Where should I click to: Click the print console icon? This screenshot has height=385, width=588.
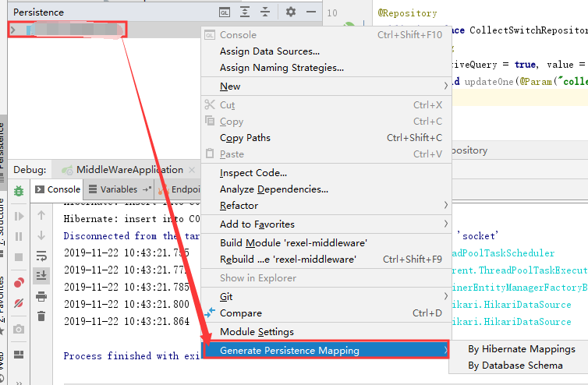(x=41, y=296)
